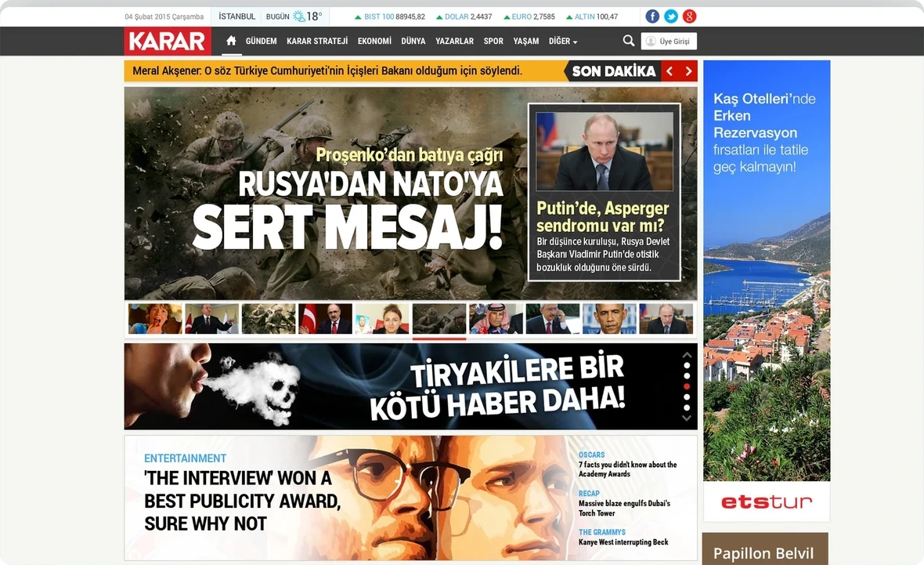Image resolution: width=924 pixels, height=565 pixels.
Task: Open THE GRAMMYS Kanye West article
Action: [623, 538]
